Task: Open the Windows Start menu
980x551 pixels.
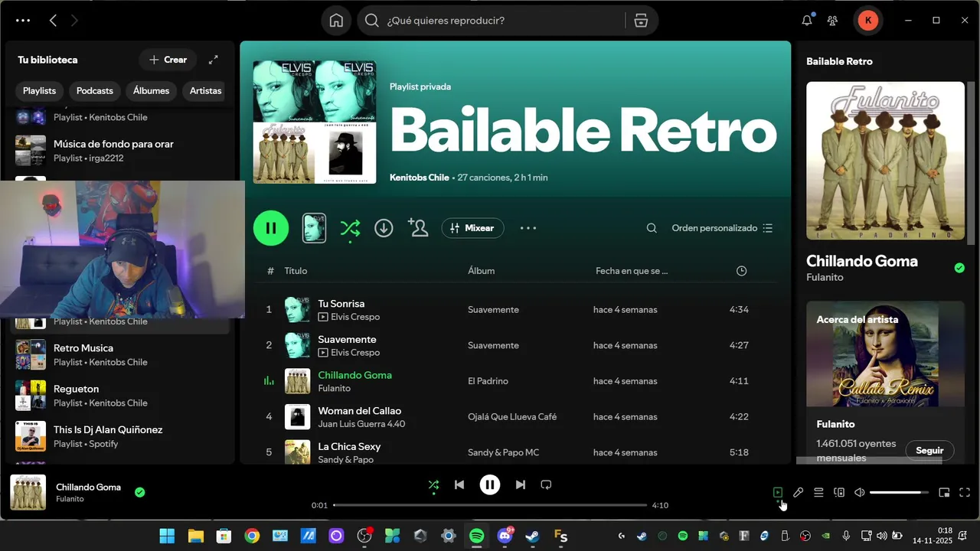Action: click(x=166, y=536)
